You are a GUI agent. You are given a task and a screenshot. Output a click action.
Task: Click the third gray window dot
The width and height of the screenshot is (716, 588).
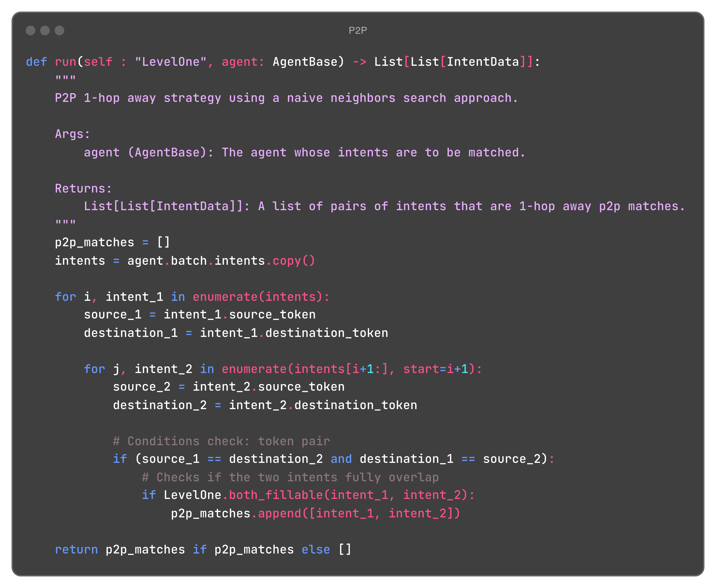(x=60, y=30)
